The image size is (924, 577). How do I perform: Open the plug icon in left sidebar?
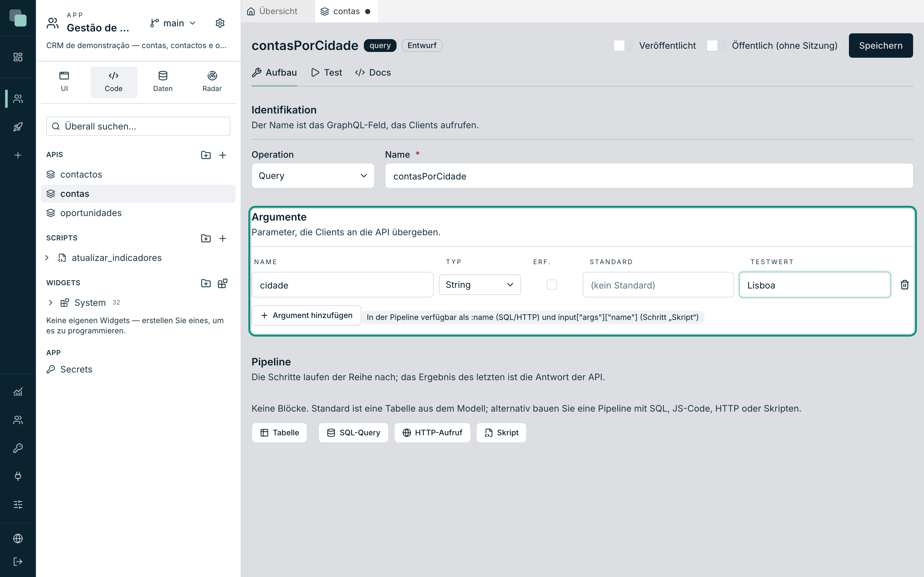(x=18, y=476)
